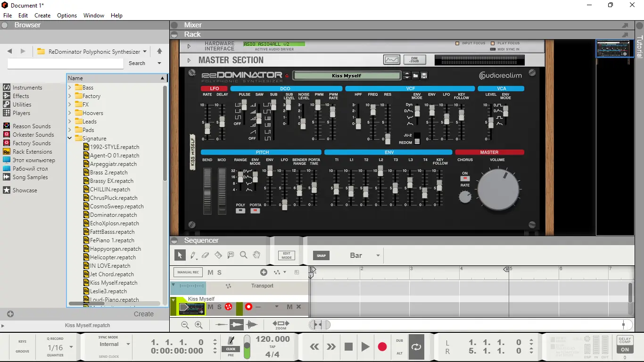
Task: Adjust the ReDominator VOLUME knob
Action: pyautogui.click(x=498, y=189)
